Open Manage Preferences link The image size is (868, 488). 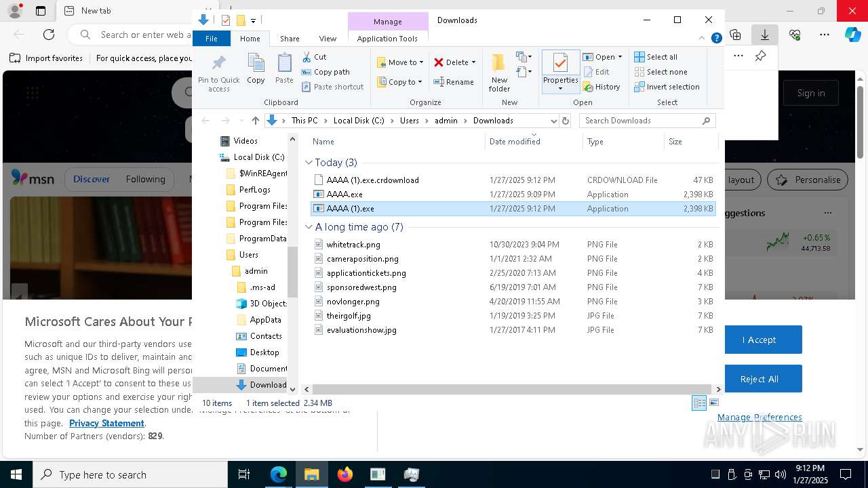(x=759, y=417)
